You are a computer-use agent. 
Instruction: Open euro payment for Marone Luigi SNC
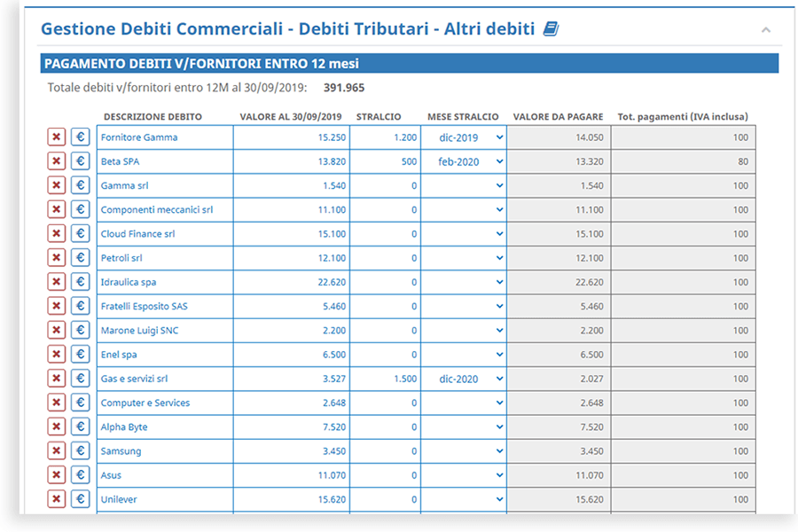tap(81, 330)
